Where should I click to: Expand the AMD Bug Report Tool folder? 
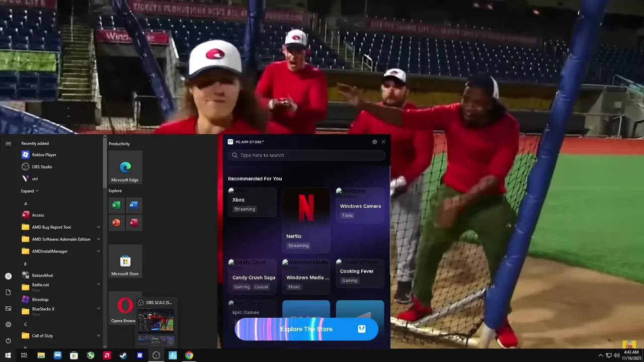(99, 227)
